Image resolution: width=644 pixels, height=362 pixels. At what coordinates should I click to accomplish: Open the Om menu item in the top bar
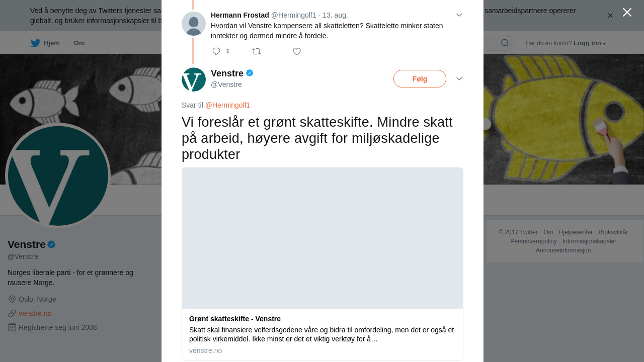pos(79,43)
